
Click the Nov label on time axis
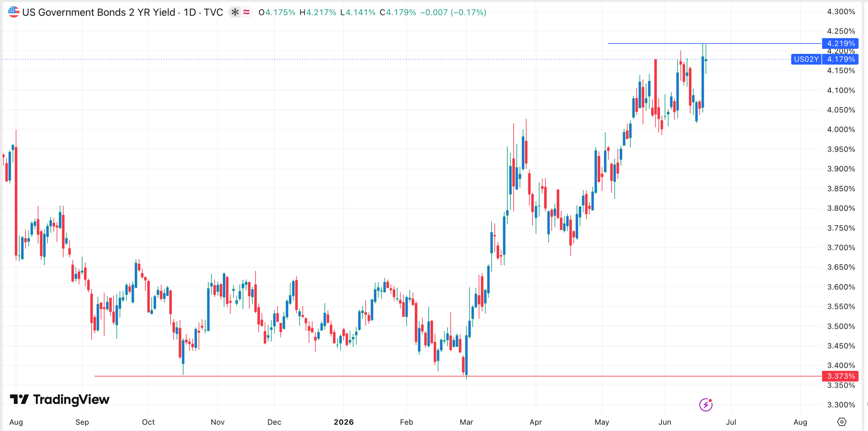click(x=217, y=422)
